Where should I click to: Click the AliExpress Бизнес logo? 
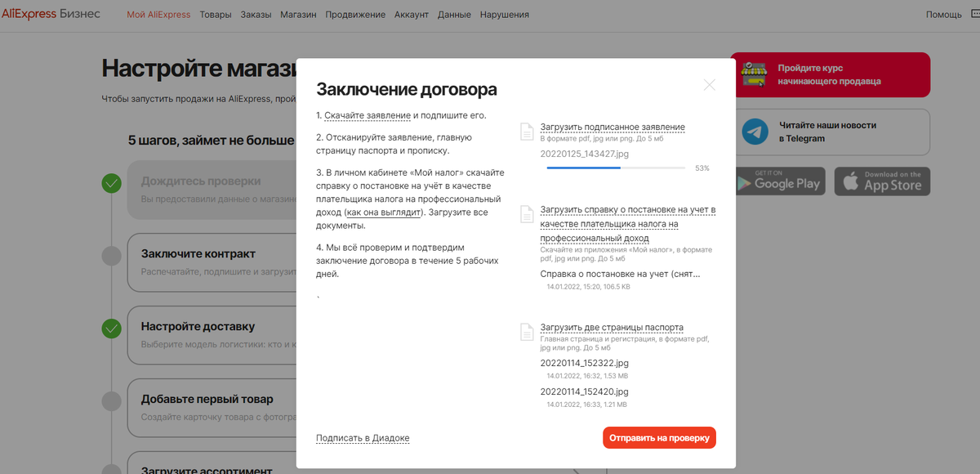(x=51, y=14)
